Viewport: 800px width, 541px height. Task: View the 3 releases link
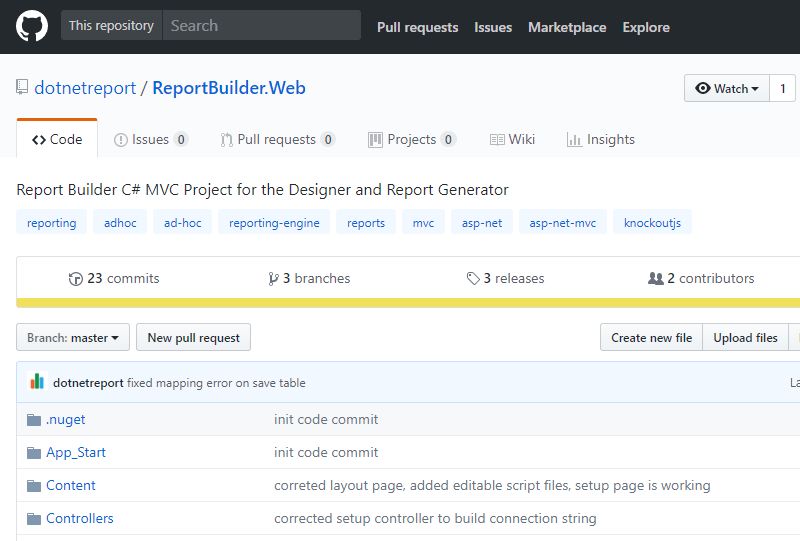point(506,279)
